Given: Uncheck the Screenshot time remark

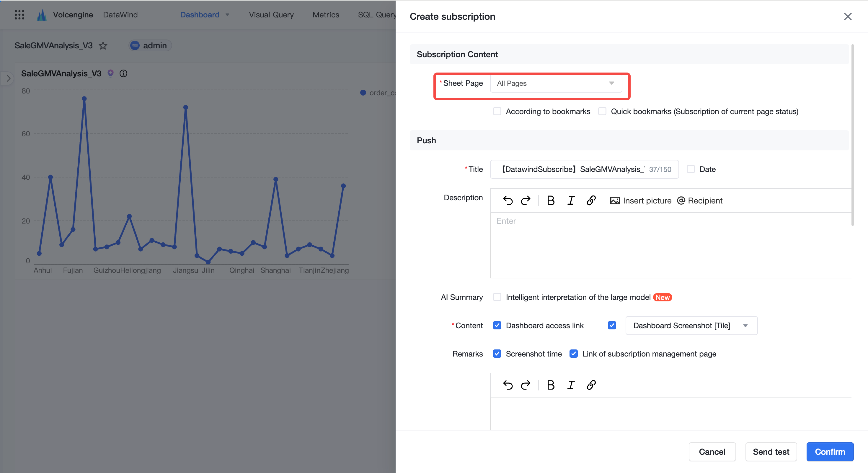Looking at the screenshot, I should 497,354.
